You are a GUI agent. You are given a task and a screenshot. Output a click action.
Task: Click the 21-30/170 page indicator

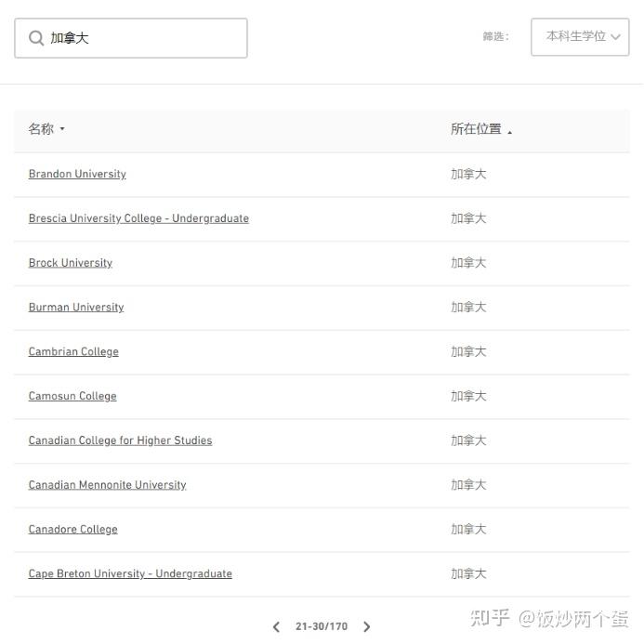322,626
